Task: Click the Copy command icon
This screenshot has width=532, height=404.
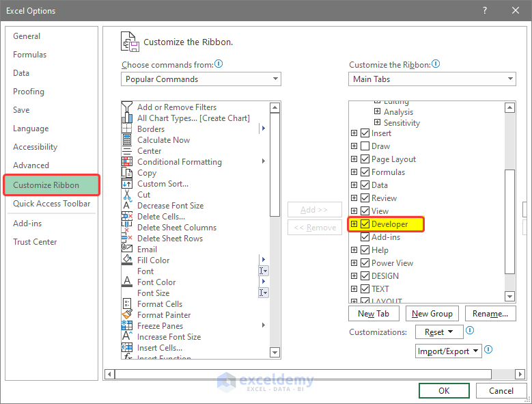Action: coord(127,173)
